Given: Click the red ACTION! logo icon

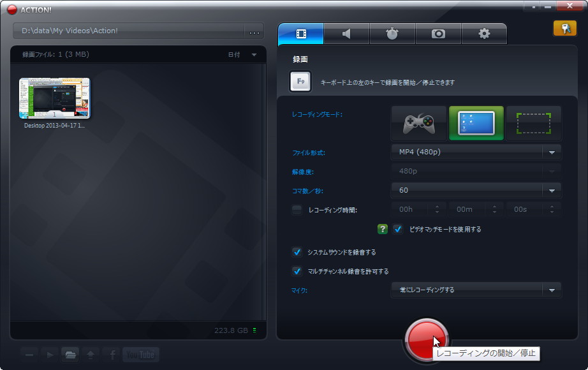Looking at the screenshot, I should 12,10.
